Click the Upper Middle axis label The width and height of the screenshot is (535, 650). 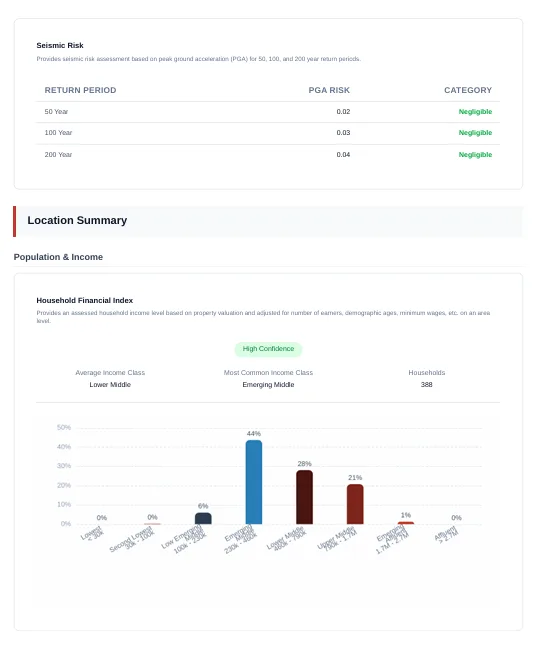[337, 538]
